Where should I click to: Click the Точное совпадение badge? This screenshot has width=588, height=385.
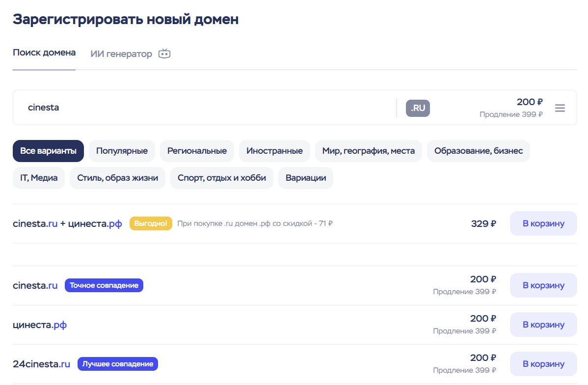pyautogui.click(x=104, y=286)
